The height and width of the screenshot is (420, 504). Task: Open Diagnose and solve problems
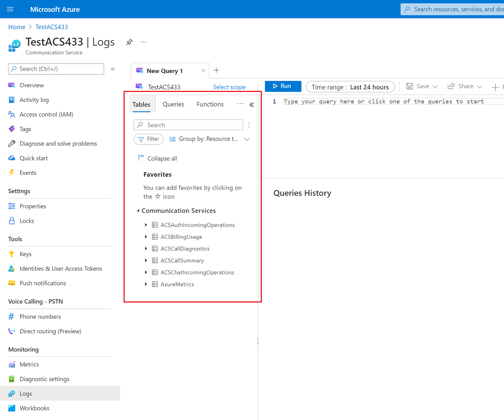click(x=58, y=143)
